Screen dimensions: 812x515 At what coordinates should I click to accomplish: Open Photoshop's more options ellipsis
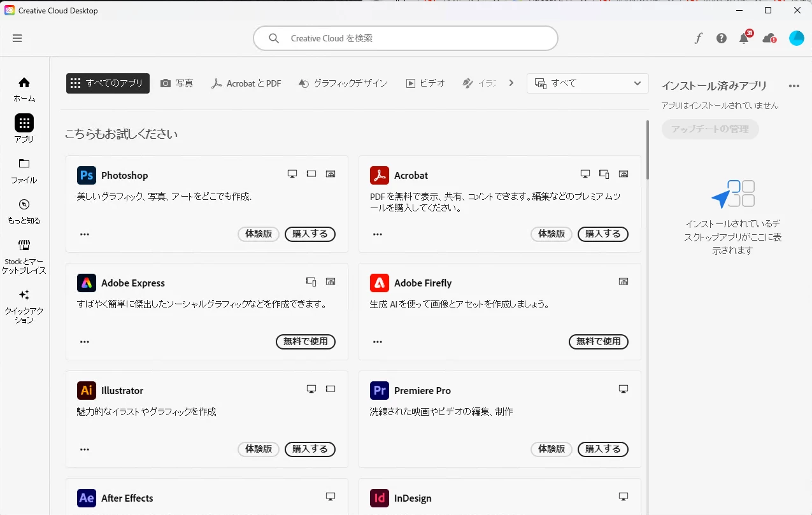tap(85, 234)
